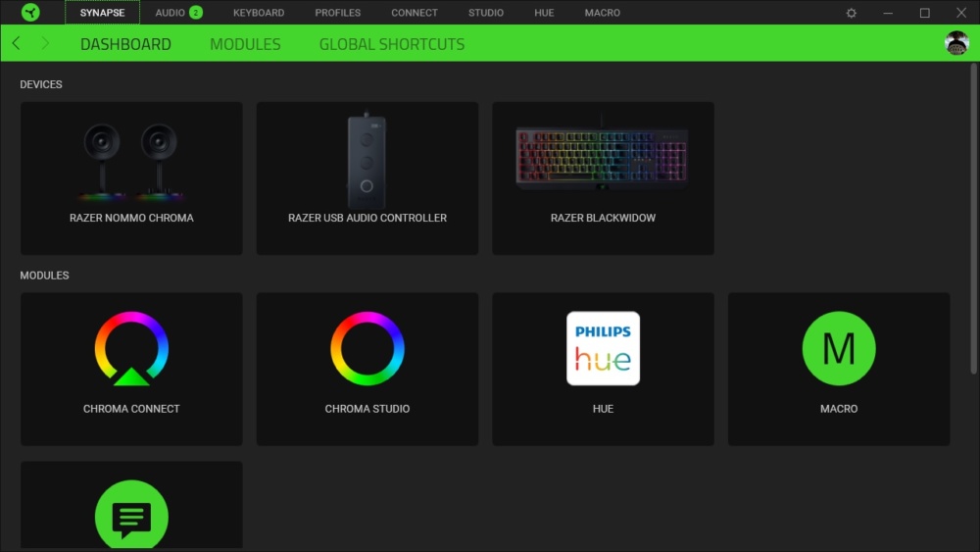This screenshot has width=980, height=552.
Task: Click the Razer logo icon
Action: click(x=30, y=12)
